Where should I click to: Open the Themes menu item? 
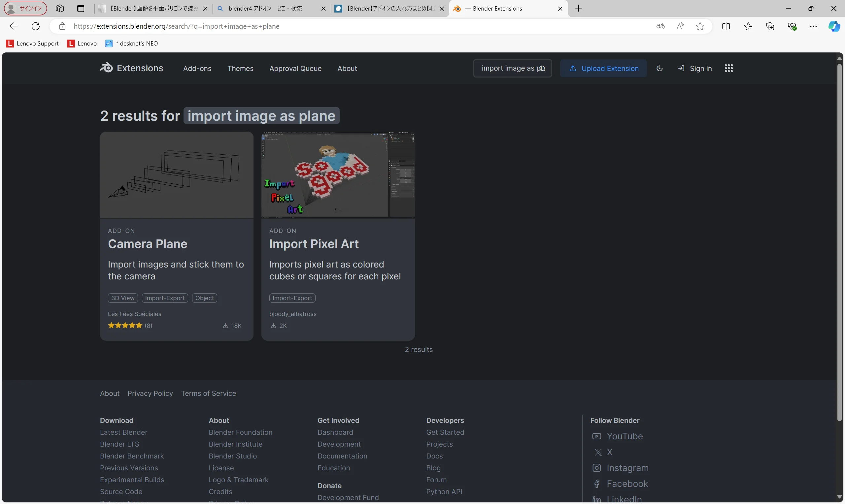[240, 68]
